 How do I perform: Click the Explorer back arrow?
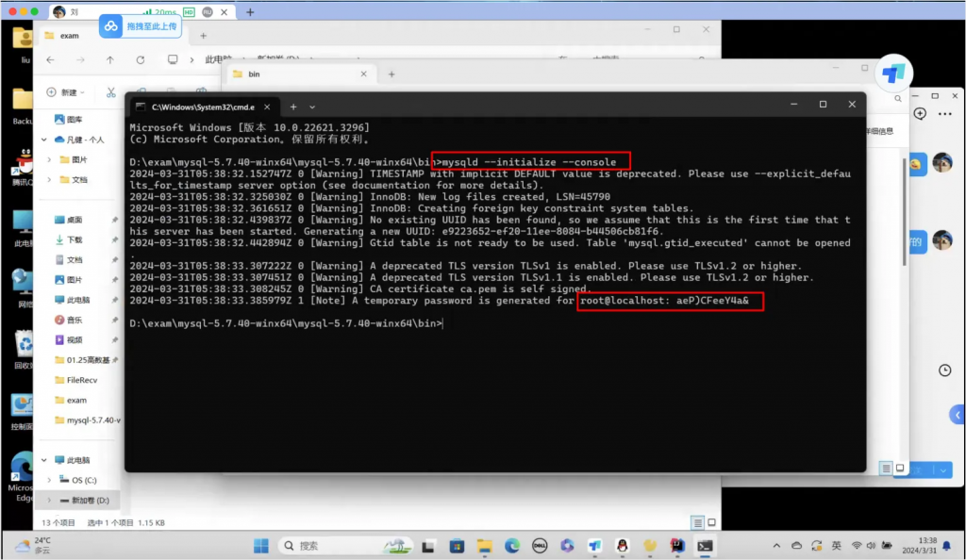pyautogui.click(x=50, y=59)
